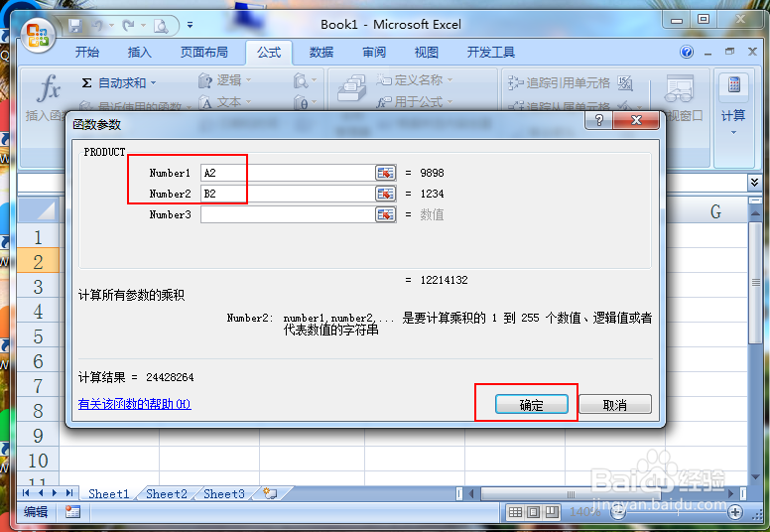Expand the 计算 group dropdown arrow

coord(733,133)
